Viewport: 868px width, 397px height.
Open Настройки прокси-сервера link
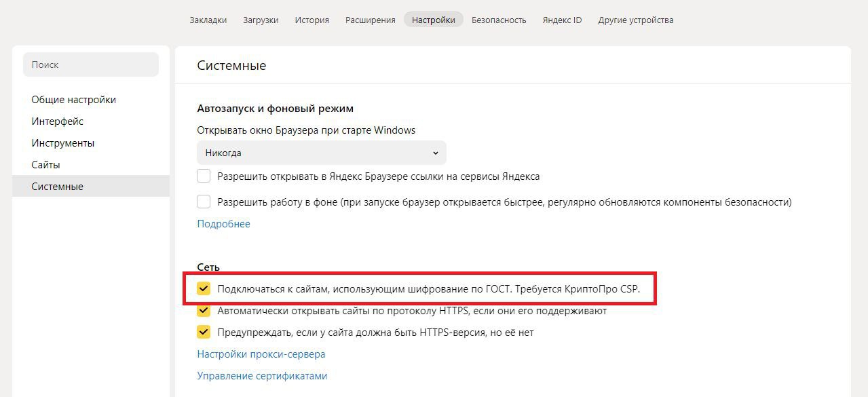point(261,354)
